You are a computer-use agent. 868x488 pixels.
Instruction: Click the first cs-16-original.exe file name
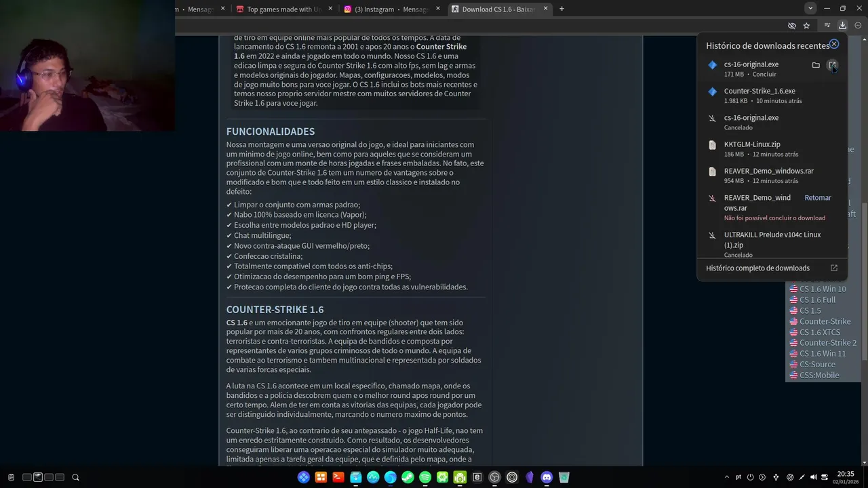pyautogui.click(x=751, y=64)
